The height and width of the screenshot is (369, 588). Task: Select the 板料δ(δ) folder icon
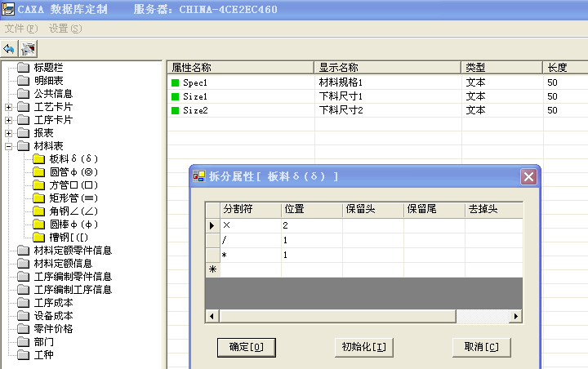pos(38,159)
